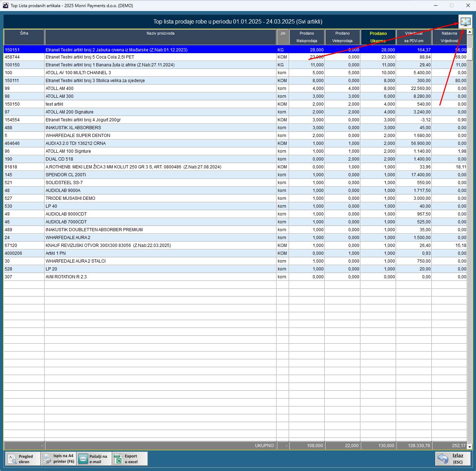Screen dimensions: 476x471
Task: Click article code 458744
Action: 12,57
